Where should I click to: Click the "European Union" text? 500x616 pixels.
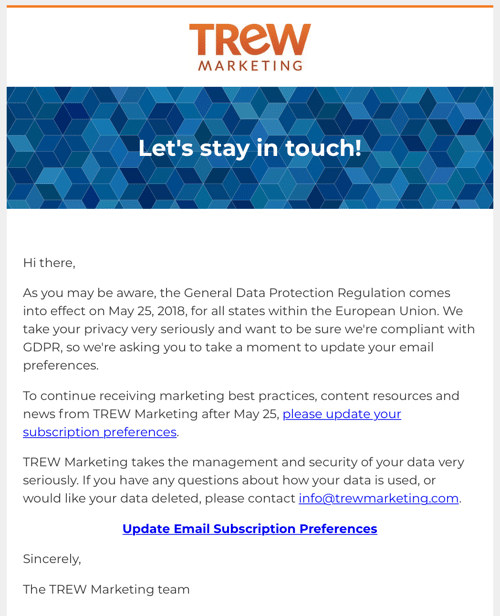386,311
